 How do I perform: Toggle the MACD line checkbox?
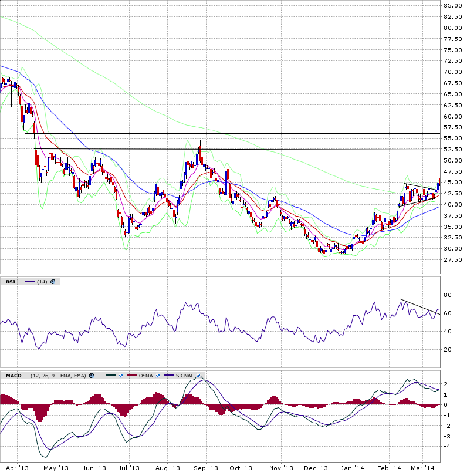(119, 376)
